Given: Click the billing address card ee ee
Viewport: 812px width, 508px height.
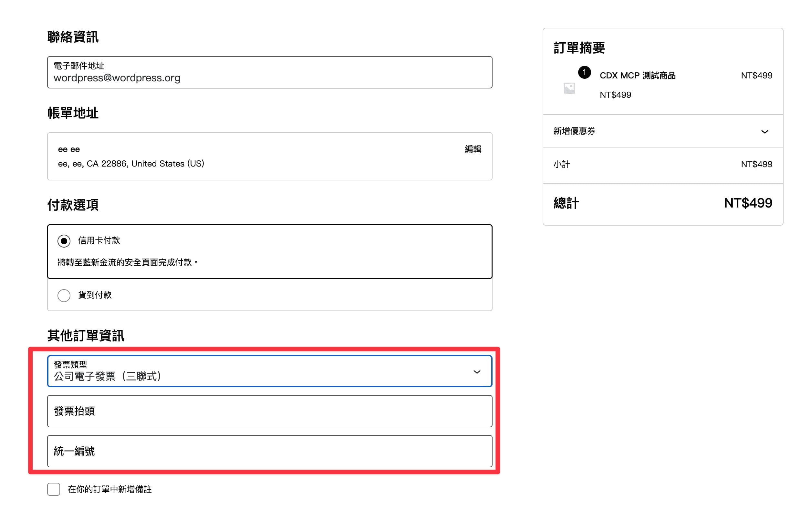Looking at the screenshot, I should pos(270,156).
